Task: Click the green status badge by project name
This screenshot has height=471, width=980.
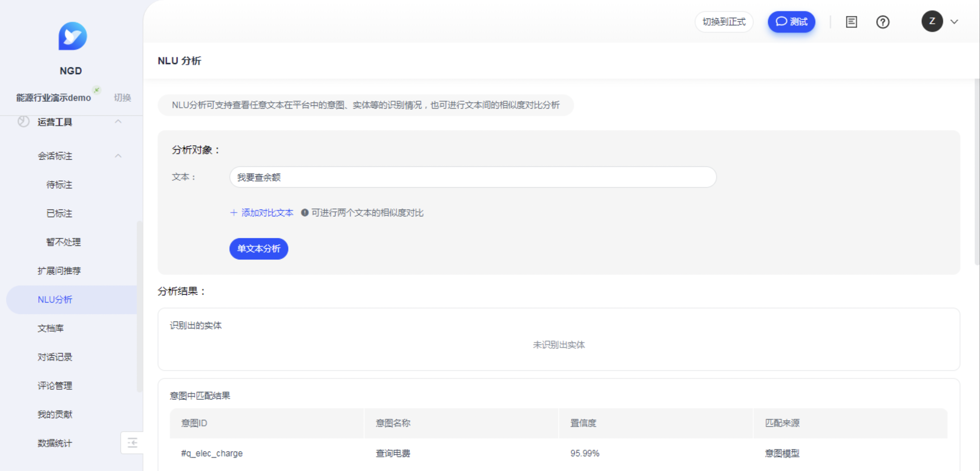Action: click(97, 89)
